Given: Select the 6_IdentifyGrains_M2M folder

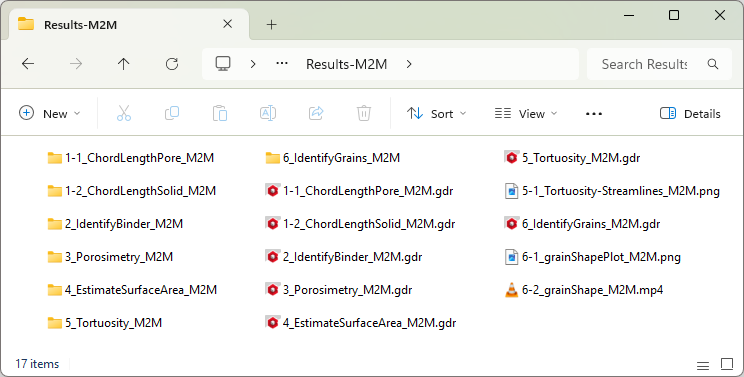Looking at the screenshot, I should [333, 158].
